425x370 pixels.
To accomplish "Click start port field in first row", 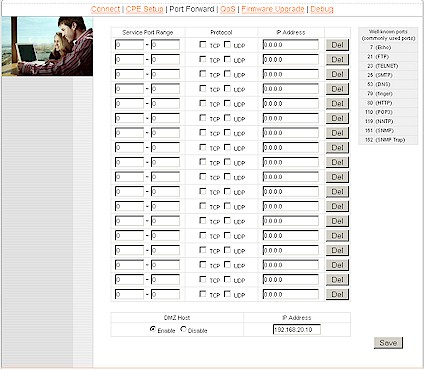I will coord(129,45).
